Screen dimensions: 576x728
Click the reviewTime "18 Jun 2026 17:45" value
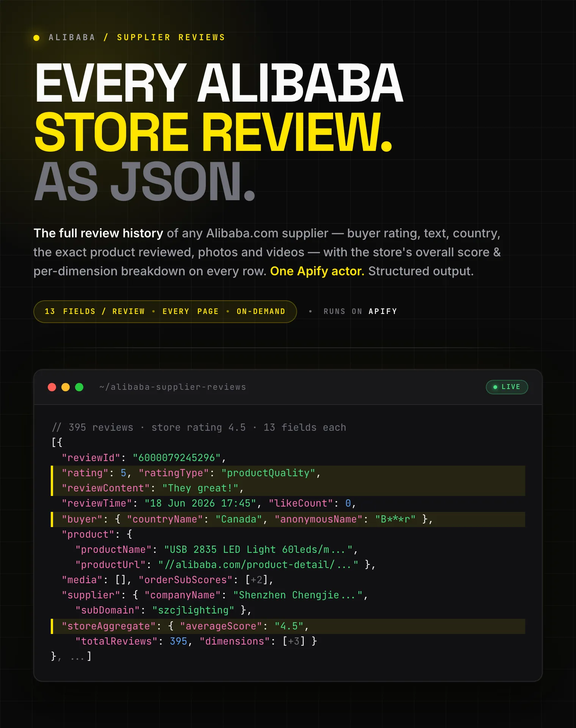[x=200, y=503]
